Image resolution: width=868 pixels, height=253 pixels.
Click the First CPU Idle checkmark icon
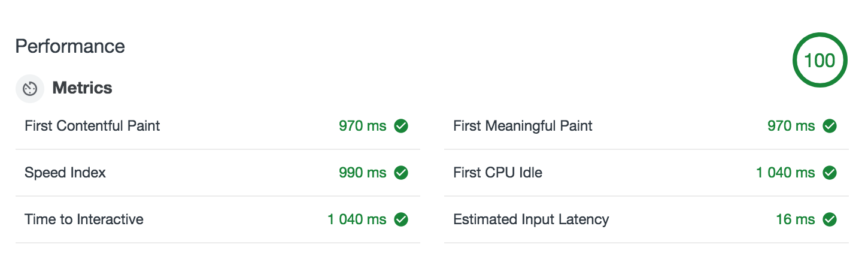click(x=830, y=173)
